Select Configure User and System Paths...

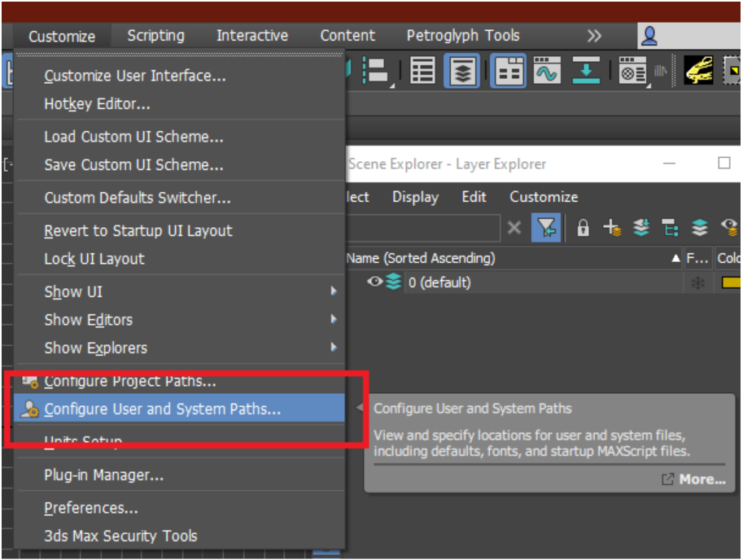(x=180, y=409)
